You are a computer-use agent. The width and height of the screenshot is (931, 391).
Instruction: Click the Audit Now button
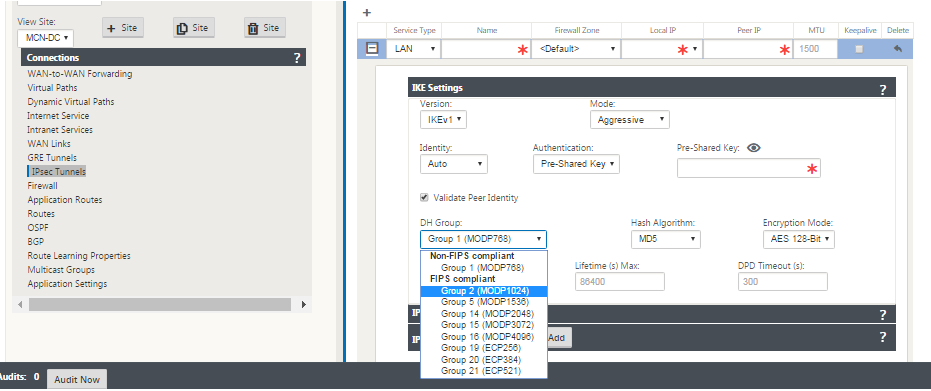tap(77, 379)
